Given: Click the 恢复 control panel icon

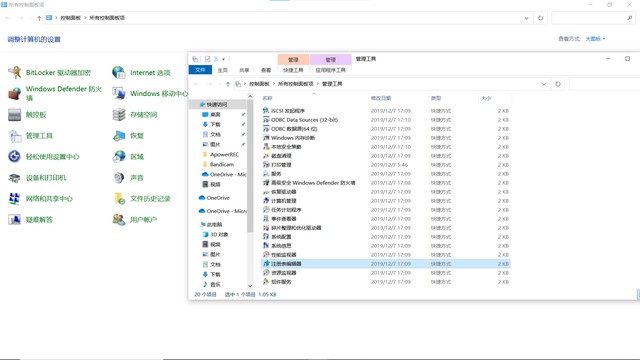Looking at the screenshot, I should (119, 136).
